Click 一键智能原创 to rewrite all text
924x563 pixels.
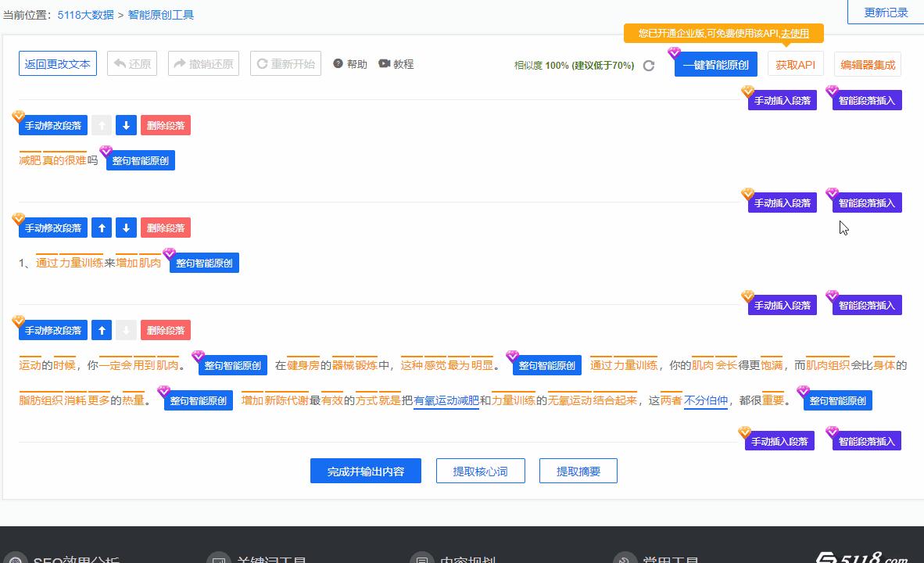click(x=715, y=63)
